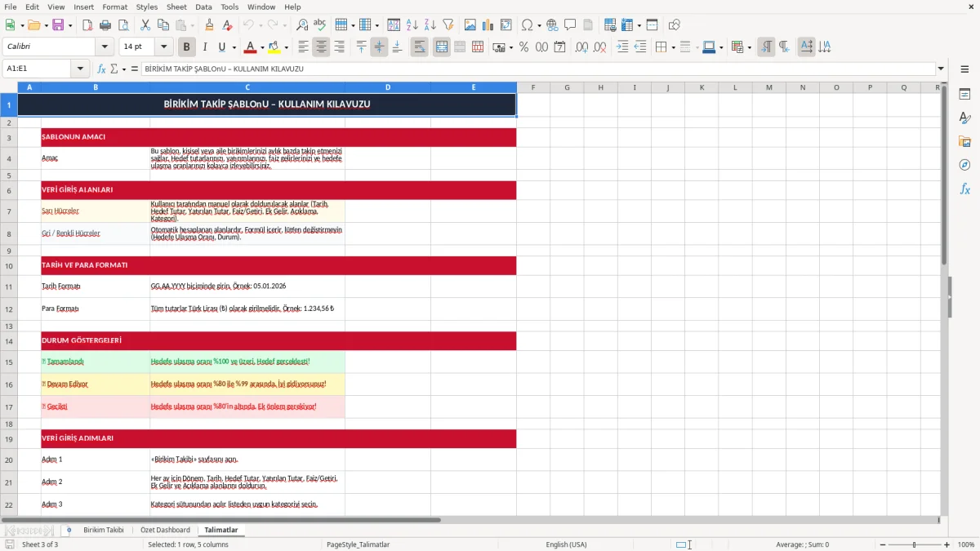Click the Copy icon
980x551 pixels.
[x=163, y=25]
